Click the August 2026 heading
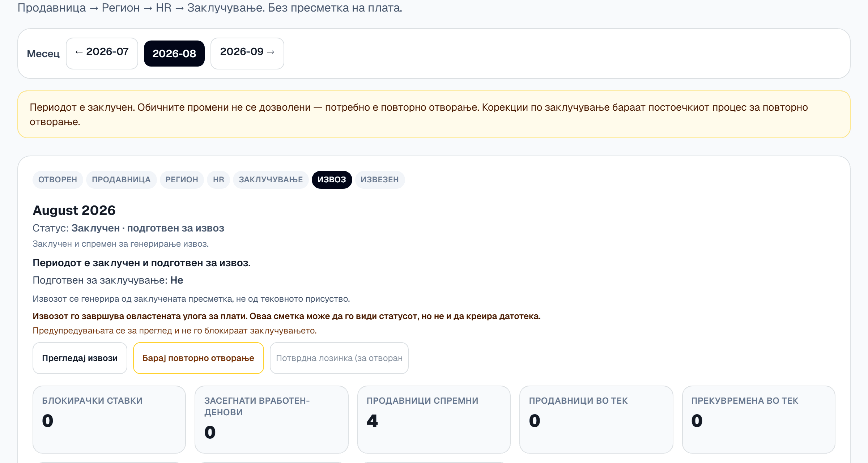868x463 pixels. [74, 210]
